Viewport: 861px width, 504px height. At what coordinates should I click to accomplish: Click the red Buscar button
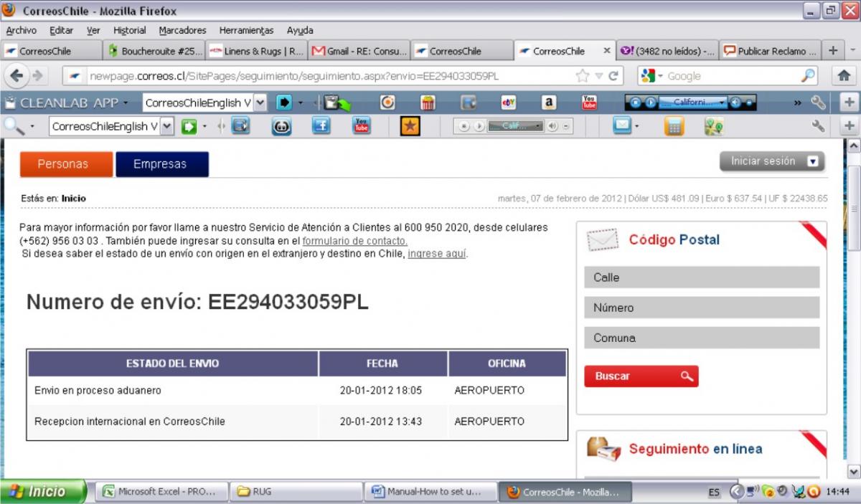tap(641, 376)
